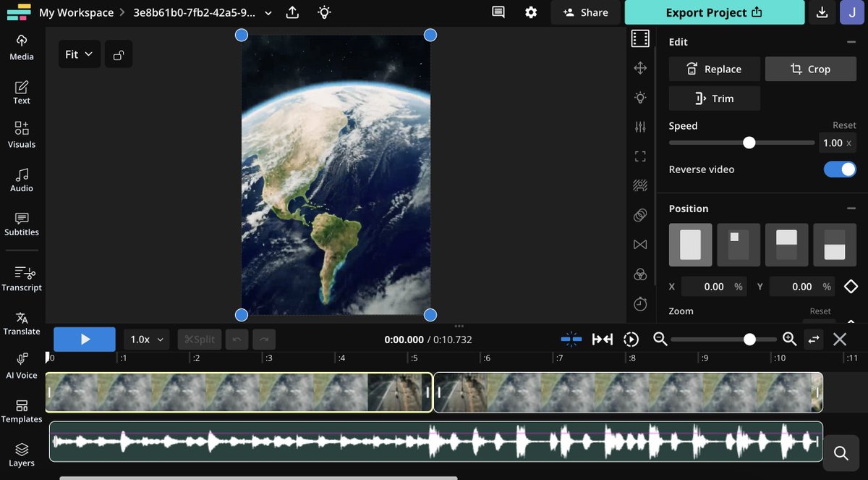Go to My Workspace breadcrumb
Viewport: 868px width, 480px height.
[76, 12]
